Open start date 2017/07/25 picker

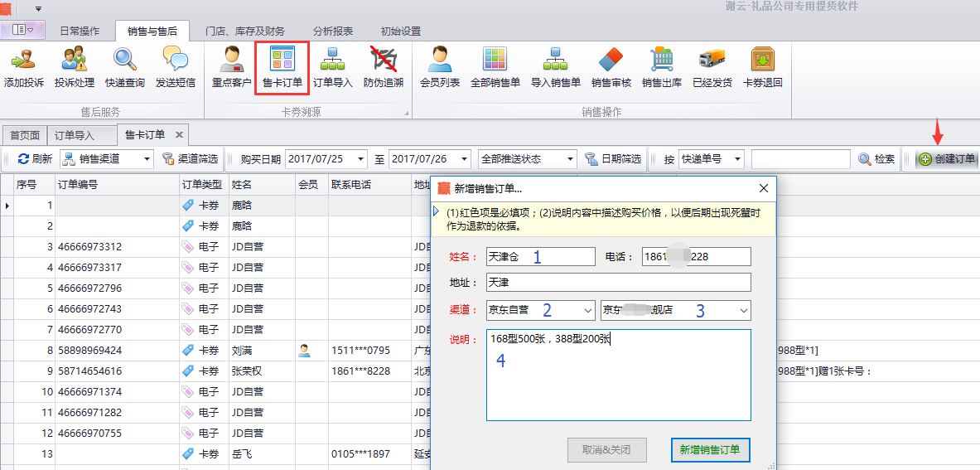(360, 159)
